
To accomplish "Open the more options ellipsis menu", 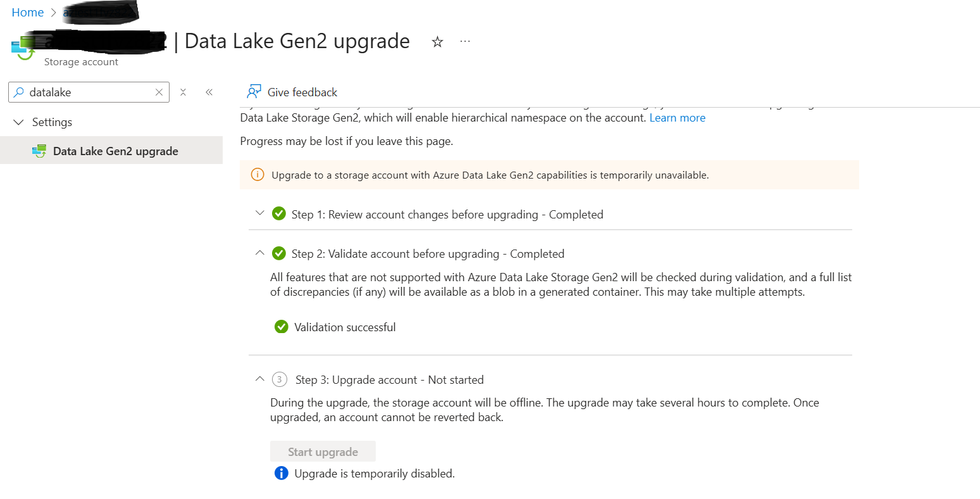I will click(x=465, y=42).
